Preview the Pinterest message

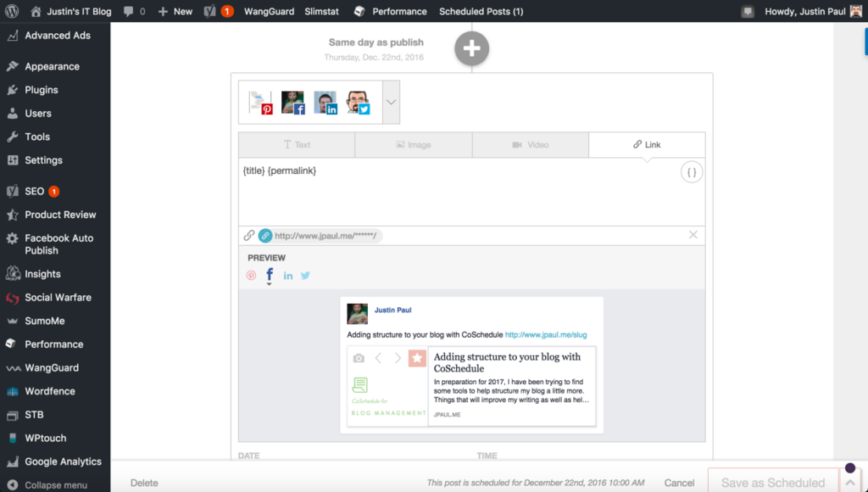[x=251, y=276]
